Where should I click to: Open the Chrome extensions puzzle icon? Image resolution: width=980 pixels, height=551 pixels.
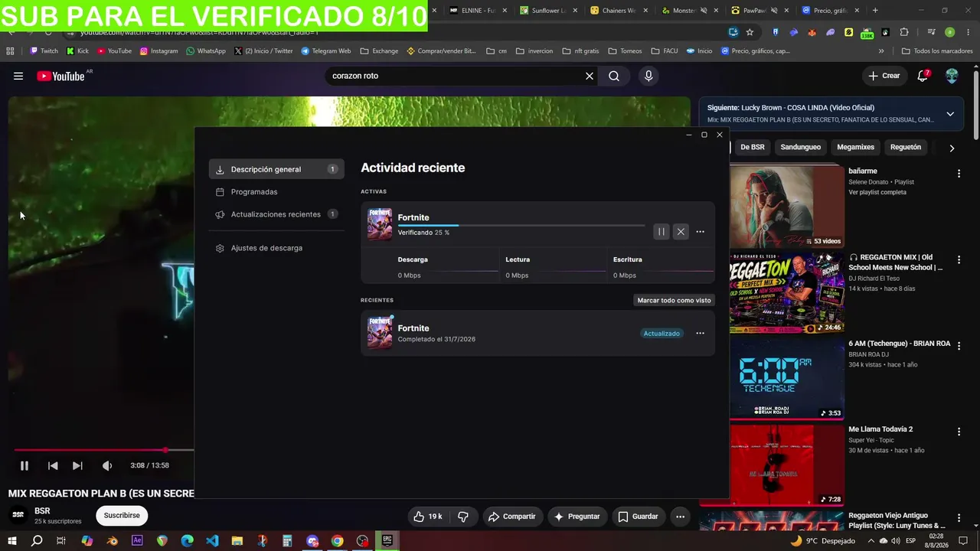tap(904, 32)
